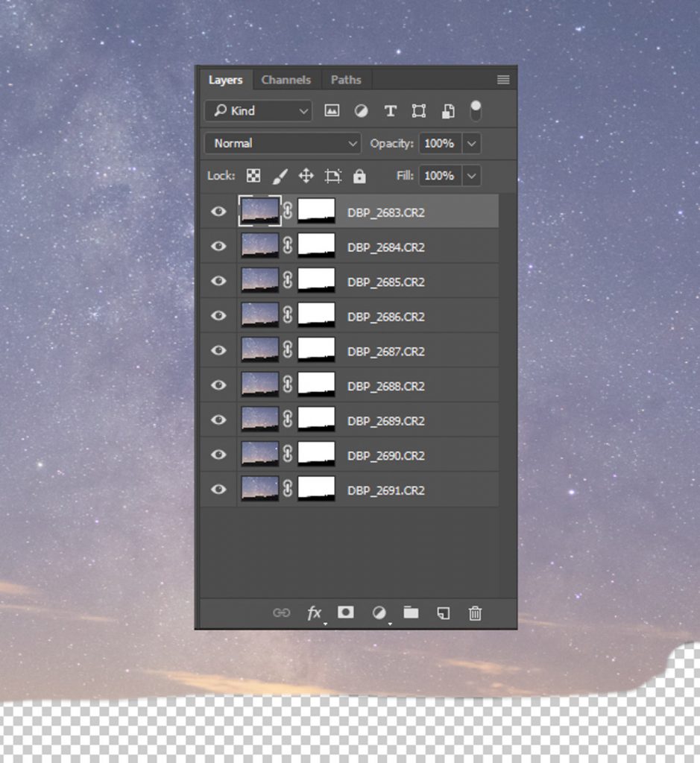Viewport: 700px width, 763px height.
Task: Click the Add layer mask icon
Action: 345,613
